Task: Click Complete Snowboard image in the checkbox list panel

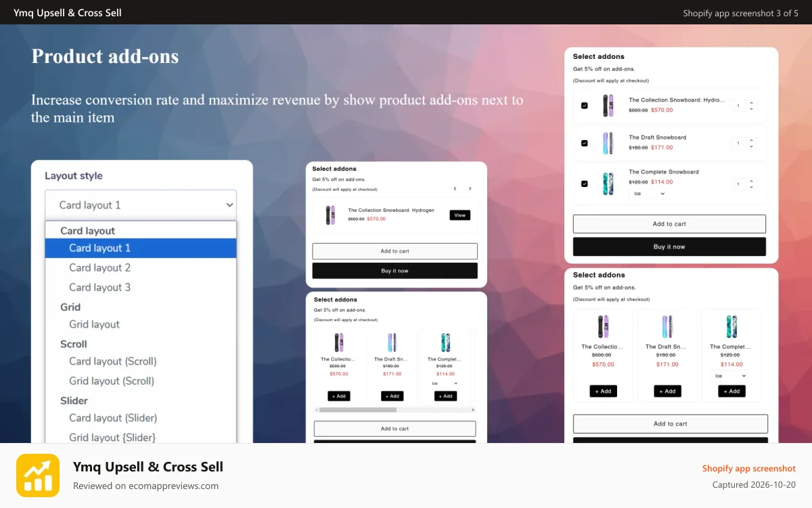Action: [608, 184]
